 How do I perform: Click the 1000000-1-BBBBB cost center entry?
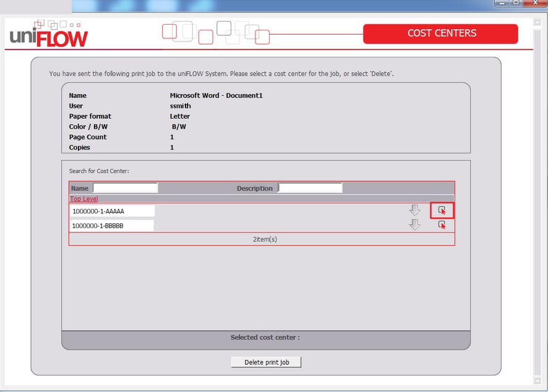click(x=112, y=226)
